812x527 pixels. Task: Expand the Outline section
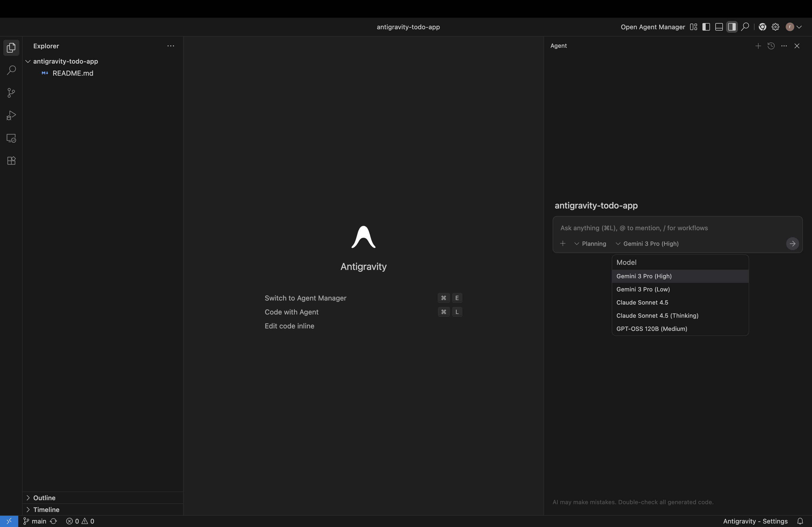pos(44,497)
